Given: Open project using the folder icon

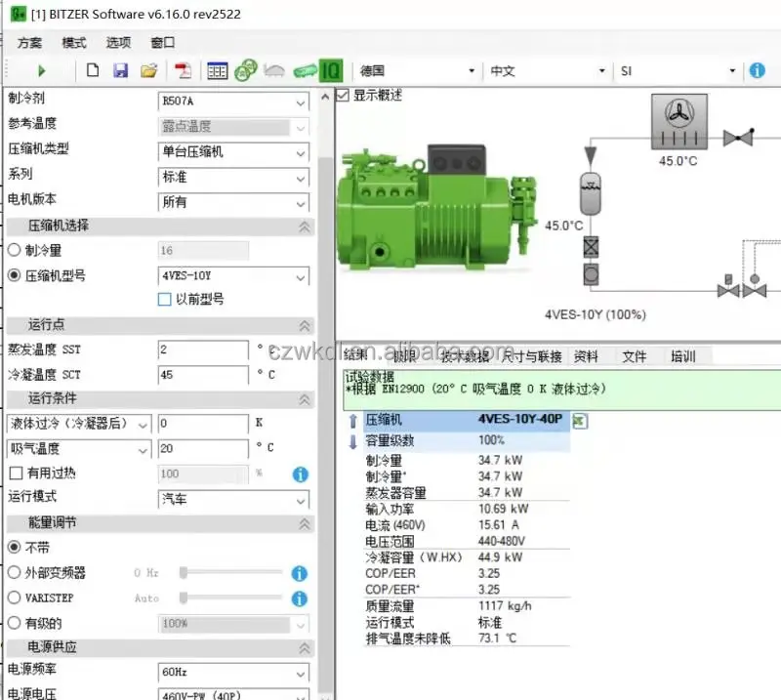Looking at the screenshot, I should pos(149,70).
